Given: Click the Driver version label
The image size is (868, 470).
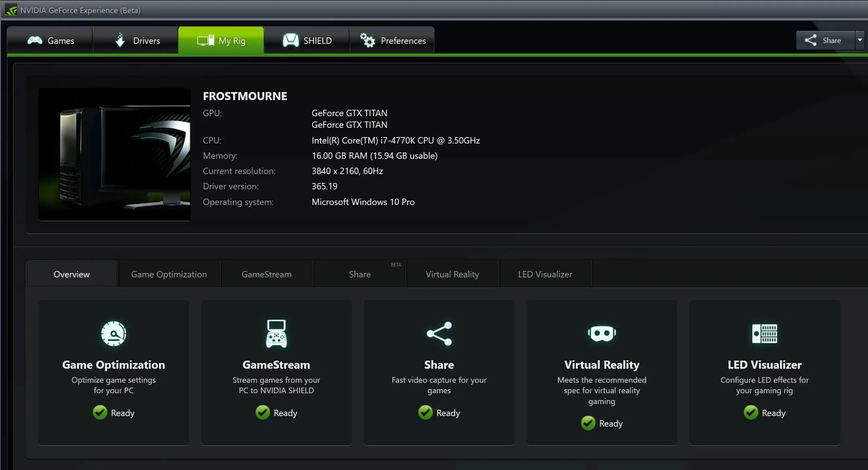Looking at the screenshot, I should click(x=231, y=186).
